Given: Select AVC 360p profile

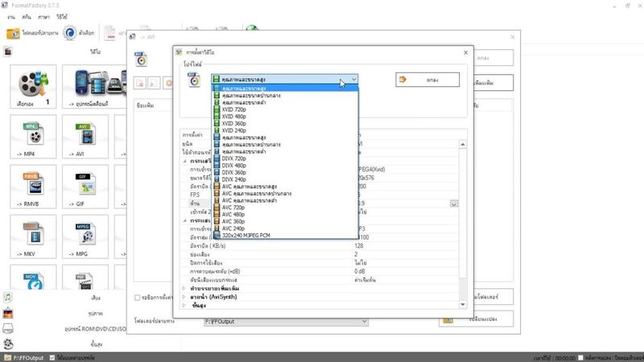Looking at the screenshot, I should pyautogui.click(x=285, y=221).
